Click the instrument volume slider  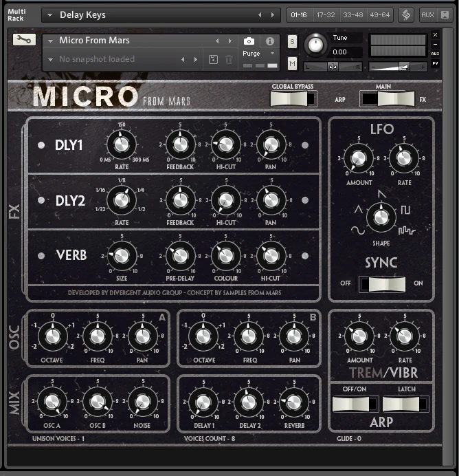point(398,67)
